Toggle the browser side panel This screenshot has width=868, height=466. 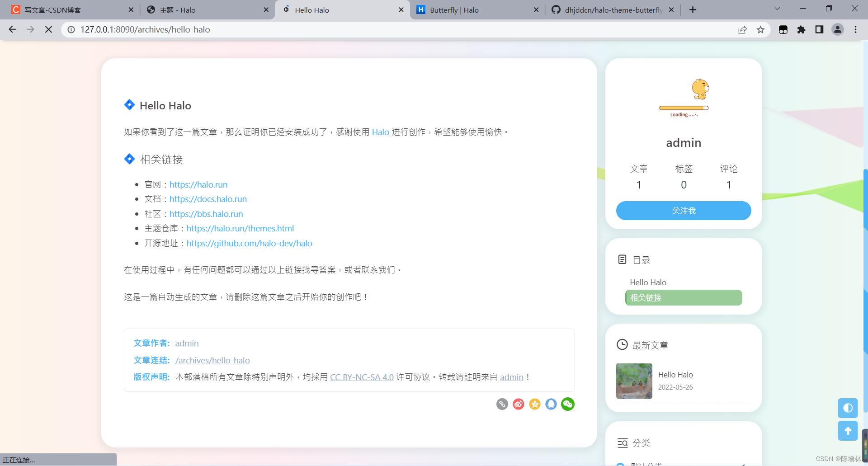point(819,29)
